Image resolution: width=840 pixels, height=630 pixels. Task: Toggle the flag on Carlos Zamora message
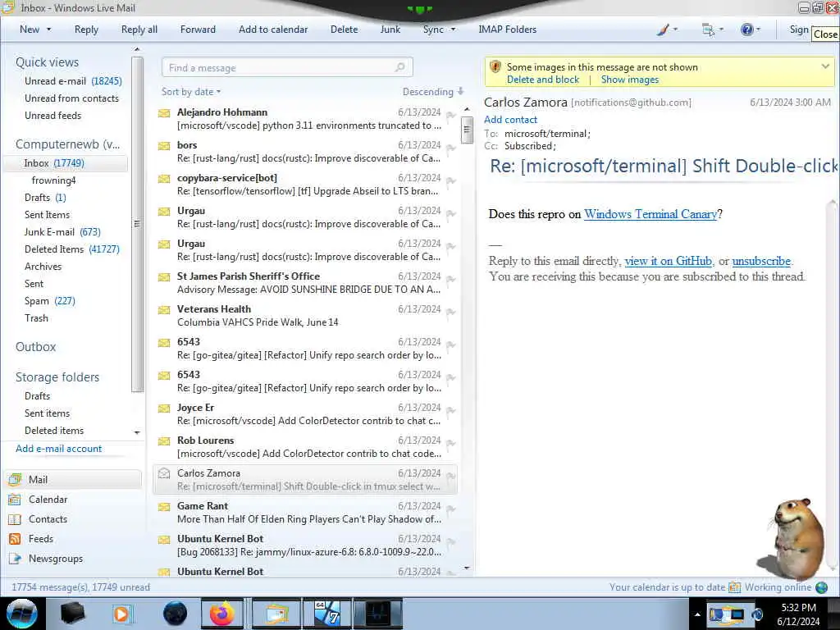point(451,477)
